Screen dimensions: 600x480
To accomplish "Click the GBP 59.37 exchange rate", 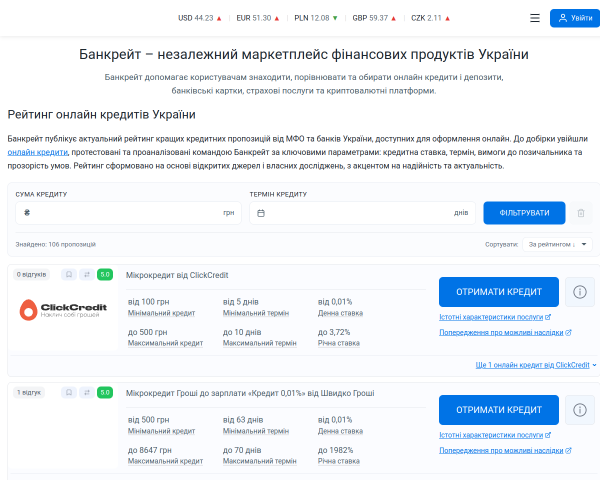I will click(374, 18).
